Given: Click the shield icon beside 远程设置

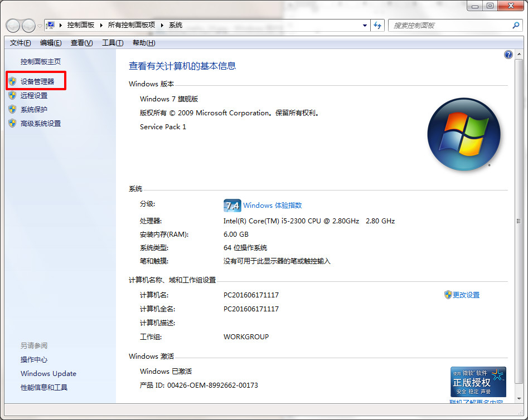Looking at the screenshot, I should (x=12, y=95).
